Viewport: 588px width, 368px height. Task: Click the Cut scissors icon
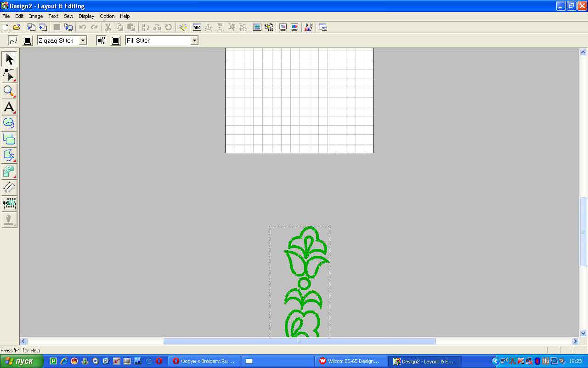tap(108, 28)
